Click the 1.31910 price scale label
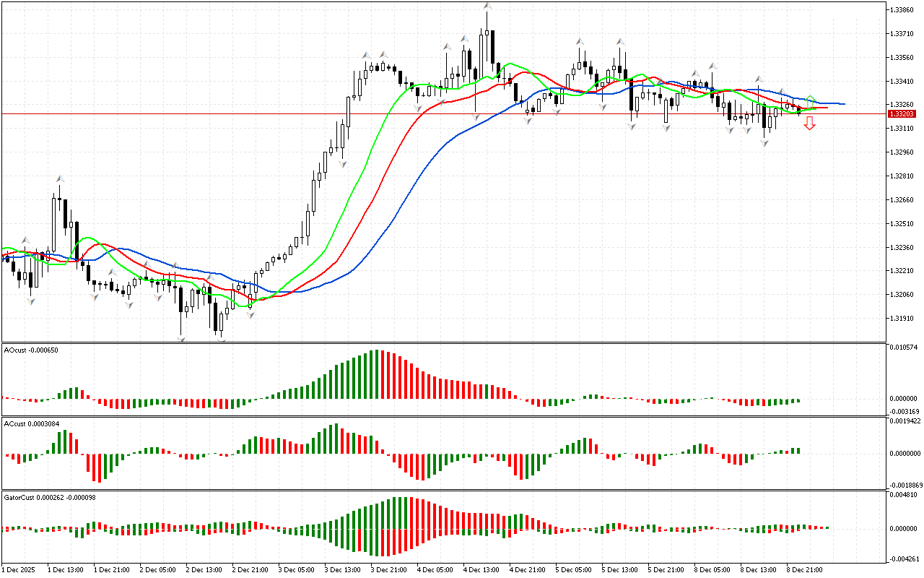The height and width of the screenshot is (578, 924). [x=903, y=318]
